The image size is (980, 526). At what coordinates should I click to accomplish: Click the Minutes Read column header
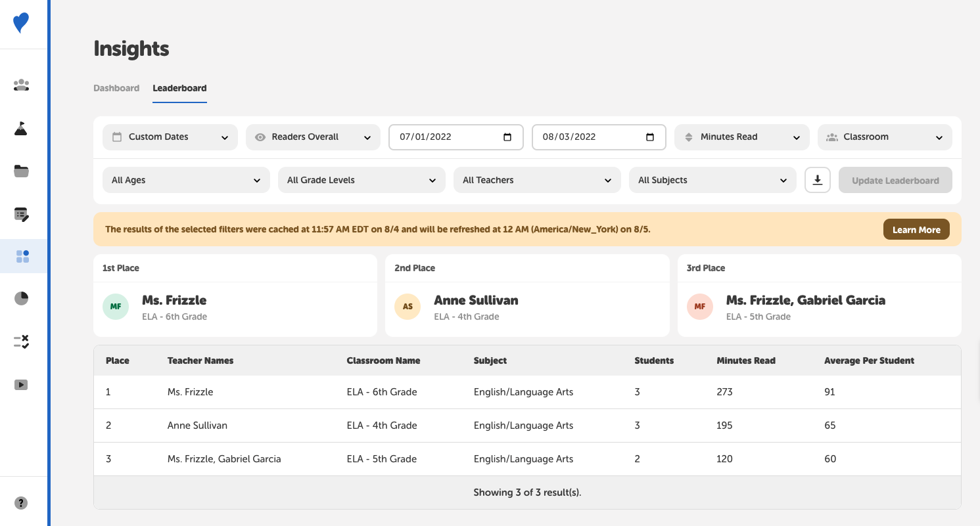746,361
